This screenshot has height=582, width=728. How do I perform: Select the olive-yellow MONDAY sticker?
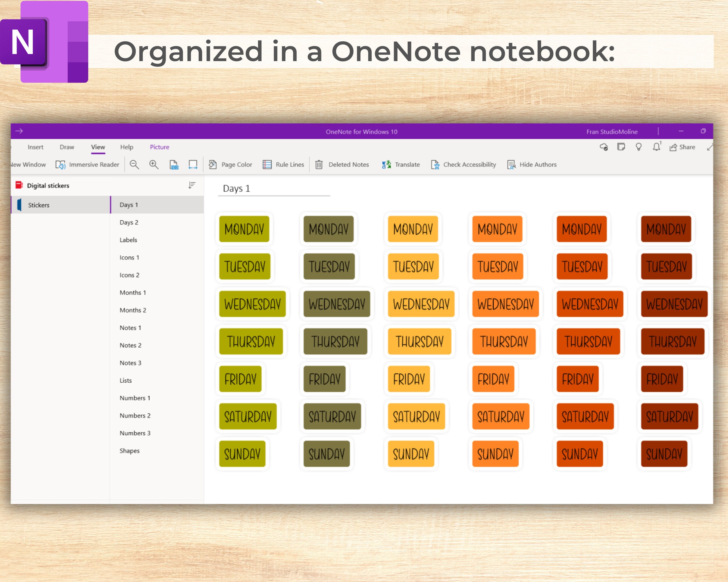[x=244, y=229]
